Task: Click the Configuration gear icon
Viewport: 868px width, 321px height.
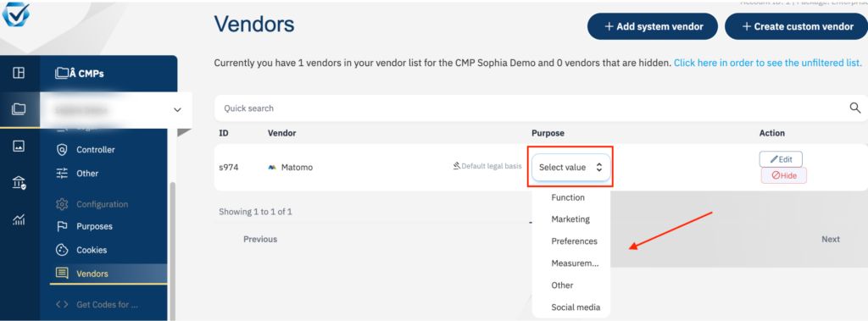Action: (62, 204)
